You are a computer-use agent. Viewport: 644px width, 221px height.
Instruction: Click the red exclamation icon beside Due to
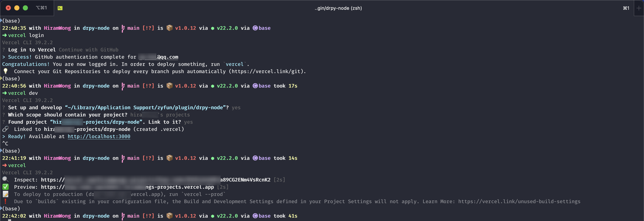(5, 201)
